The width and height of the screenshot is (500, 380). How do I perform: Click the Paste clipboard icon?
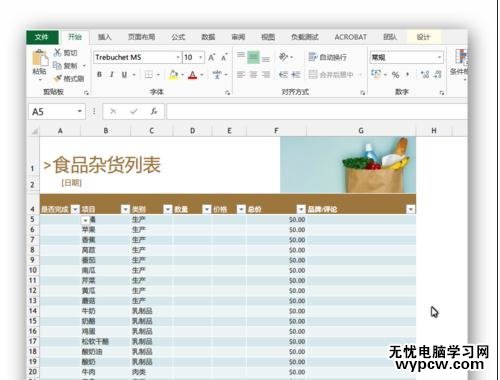(x=40, y=58)
